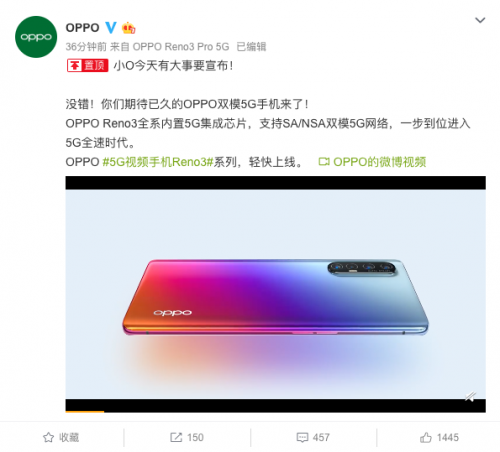
Task: Click the repost share icon
Action: [176, 437]
